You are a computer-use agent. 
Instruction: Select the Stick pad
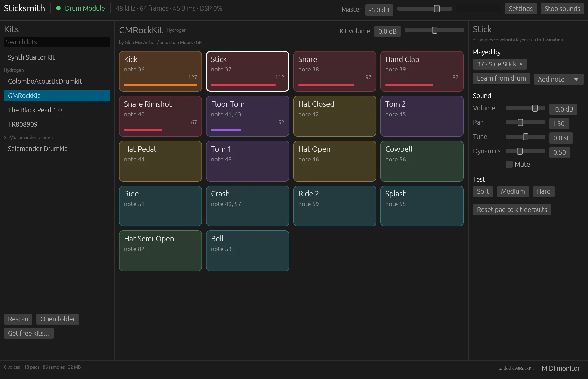click(247, 71)
